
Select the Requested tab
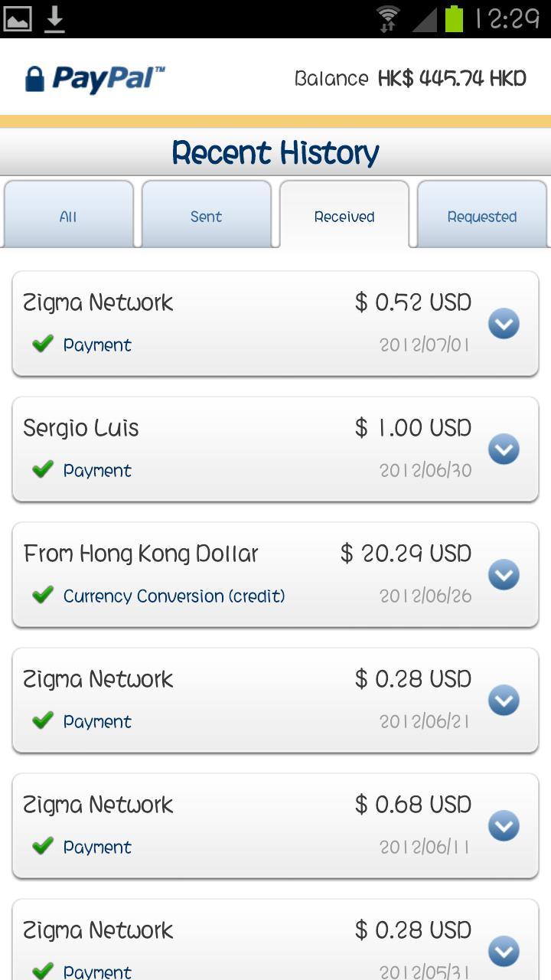[x=482, y=217]
